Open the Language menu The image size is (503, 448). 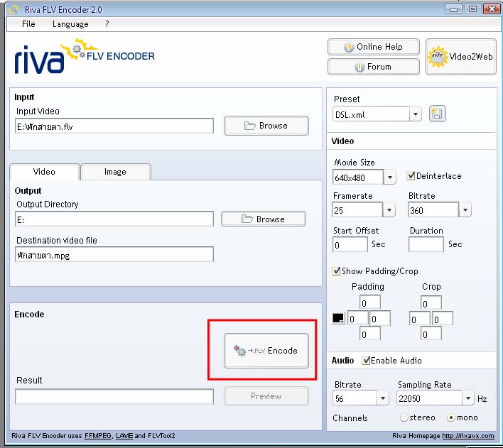[x=70, y=24]
